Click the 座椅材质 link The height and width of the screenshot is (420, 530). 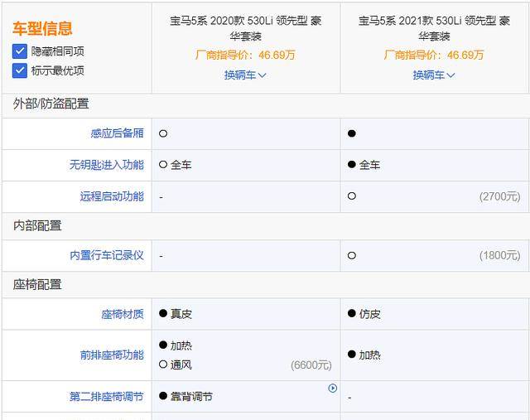(x=123, y=314)
